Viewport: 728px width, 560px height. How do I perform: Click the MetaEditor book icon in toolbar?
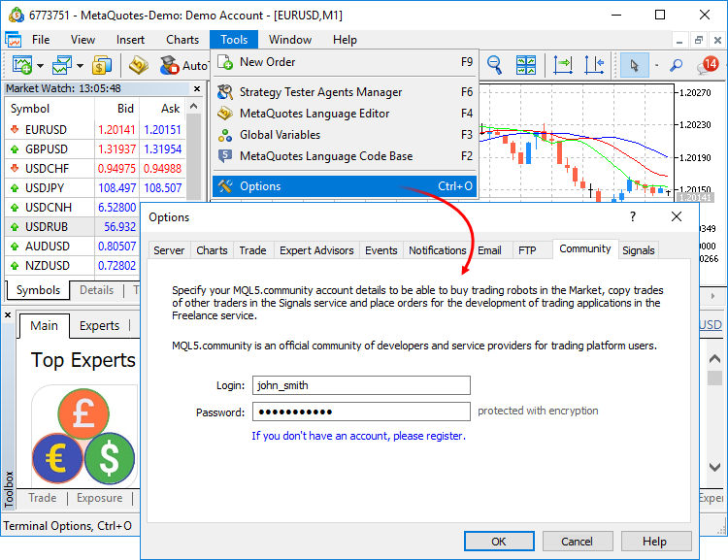click(x=139, y=65)
